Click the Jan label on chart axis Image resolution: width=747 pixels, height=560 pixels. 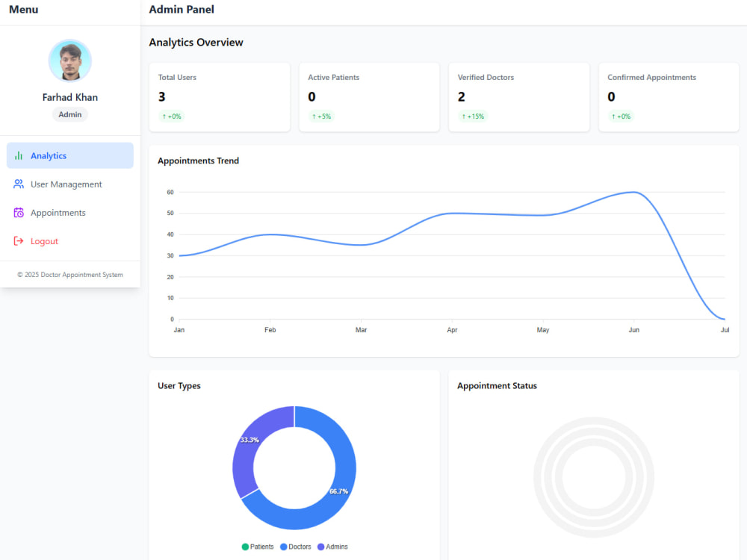click(179, 330)
